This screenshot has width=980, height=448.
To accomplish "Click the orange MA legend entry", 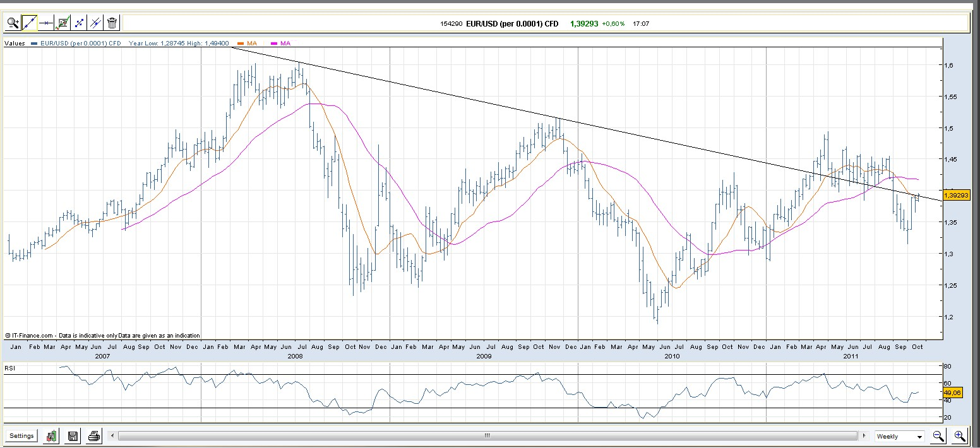I will pyautogui.click(x=248, y=44).
